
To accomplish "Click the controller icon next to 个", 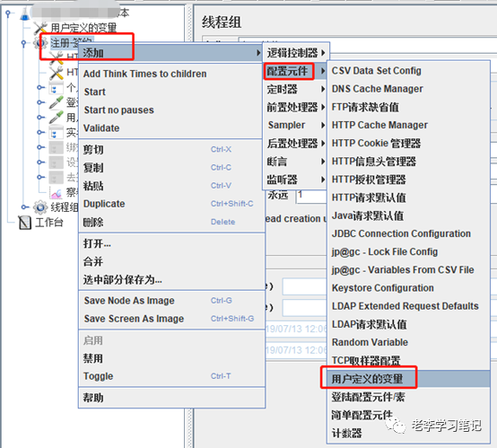I will pos(57,88).
